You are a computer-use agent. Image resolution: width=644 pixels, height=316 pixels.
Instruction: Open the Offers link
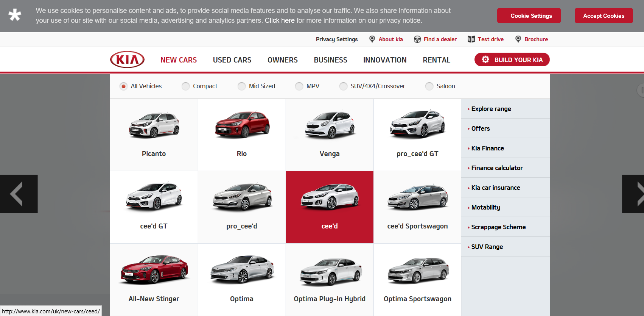[481, 128]
